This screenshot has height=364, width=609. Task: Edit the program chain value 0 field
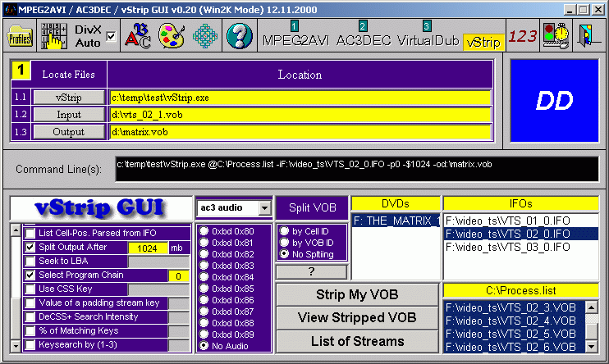(x=179, y=276)
